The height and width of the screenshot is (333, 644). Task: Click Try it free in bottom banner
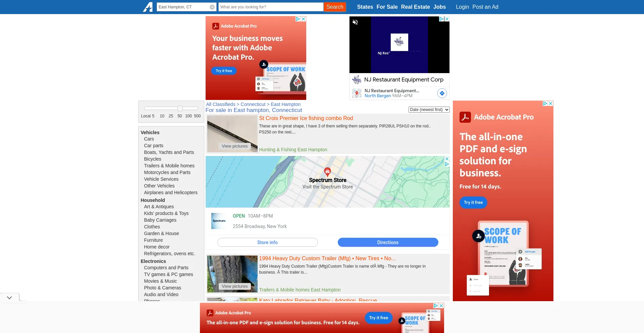coord(378,318)
